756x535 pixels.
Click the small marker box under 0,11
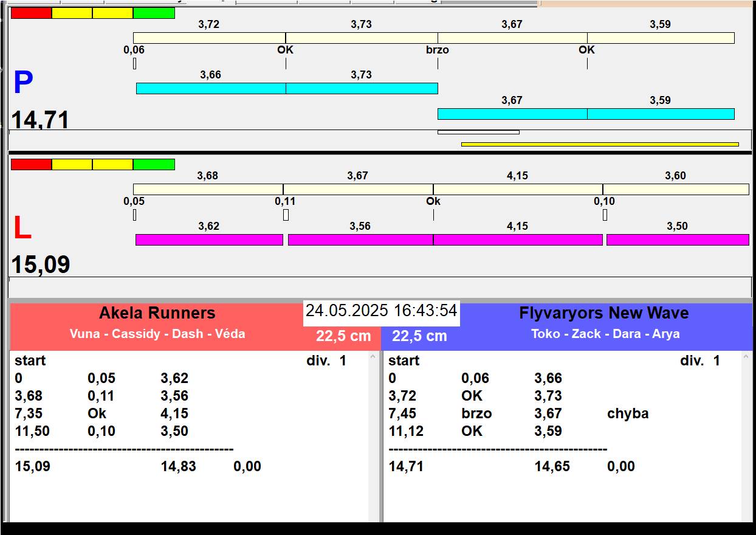[x=286, y=215]
